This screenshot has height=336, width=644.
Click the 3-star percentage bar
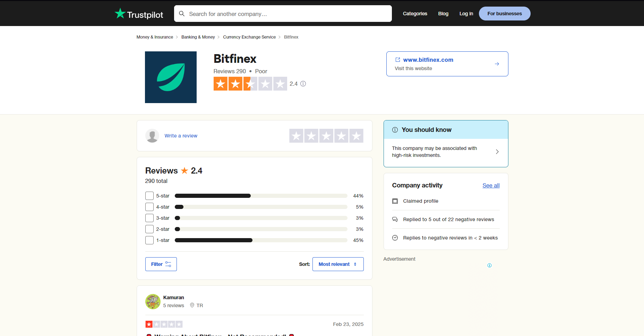[261, 218]
